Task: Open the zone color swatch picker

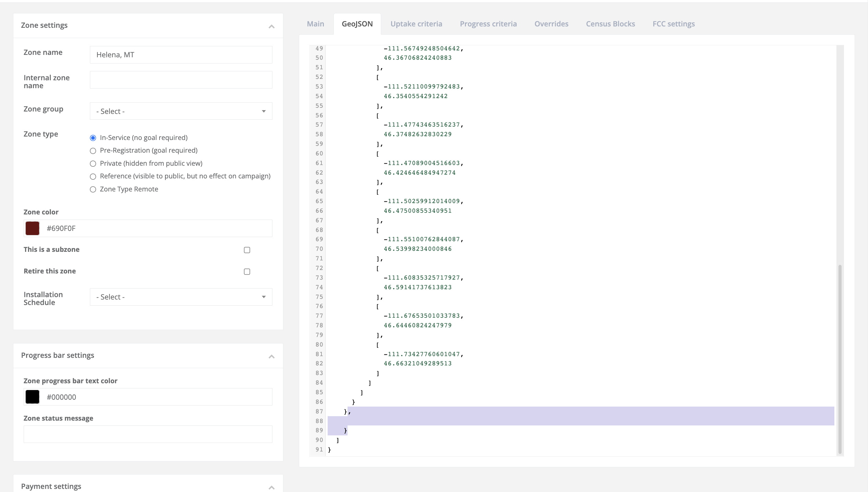Action: click(x=32, y=228)
